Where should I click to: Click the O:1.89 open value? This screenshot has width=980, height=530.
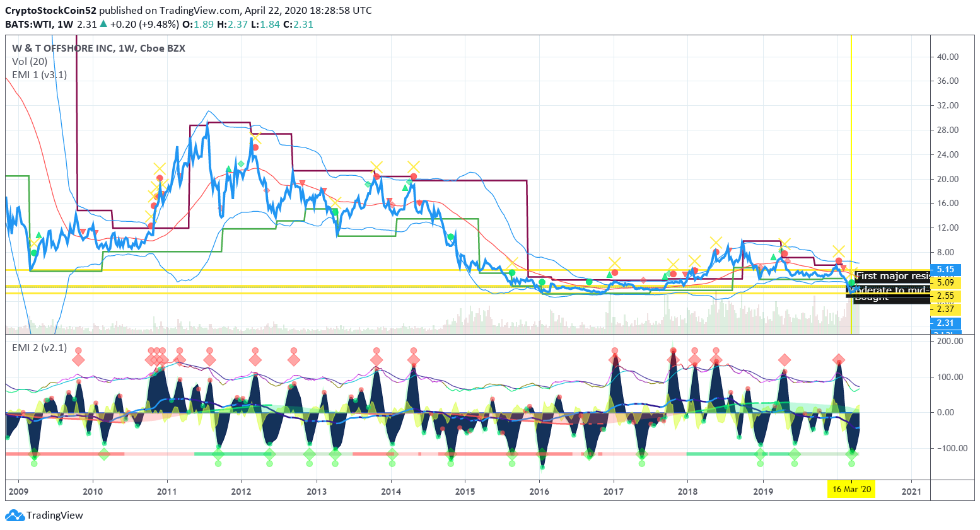[198, 25]
